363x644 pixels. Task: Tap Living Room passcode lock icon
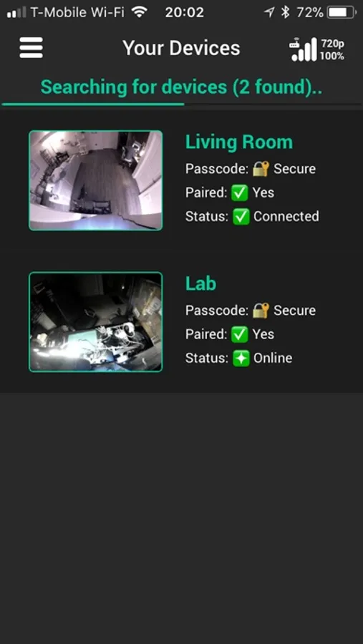coord(261,169)
